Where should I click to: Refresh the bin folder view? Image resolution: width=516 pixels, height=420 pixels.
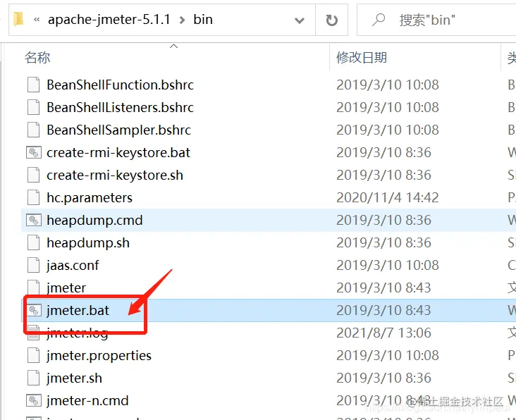(x=332, y=20)
